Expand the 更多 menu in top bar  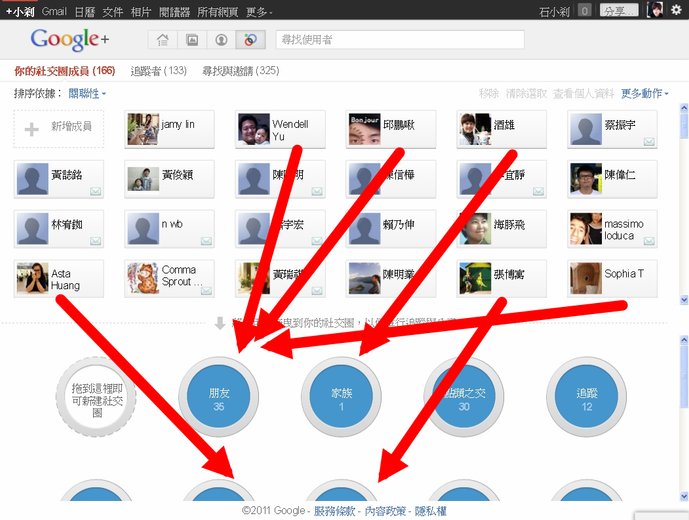coord(259,12)
